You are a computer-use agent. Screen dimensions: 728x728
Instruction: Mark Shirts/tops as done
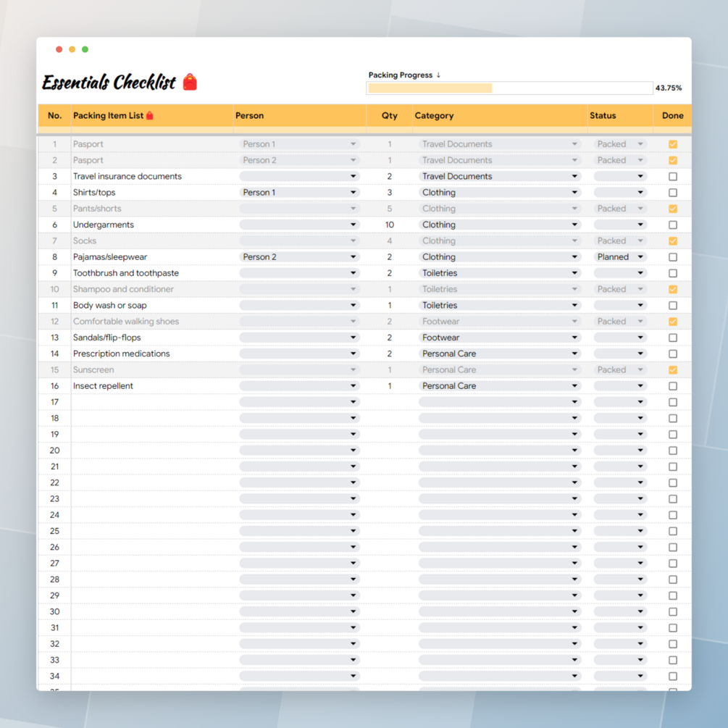(673, 193)
